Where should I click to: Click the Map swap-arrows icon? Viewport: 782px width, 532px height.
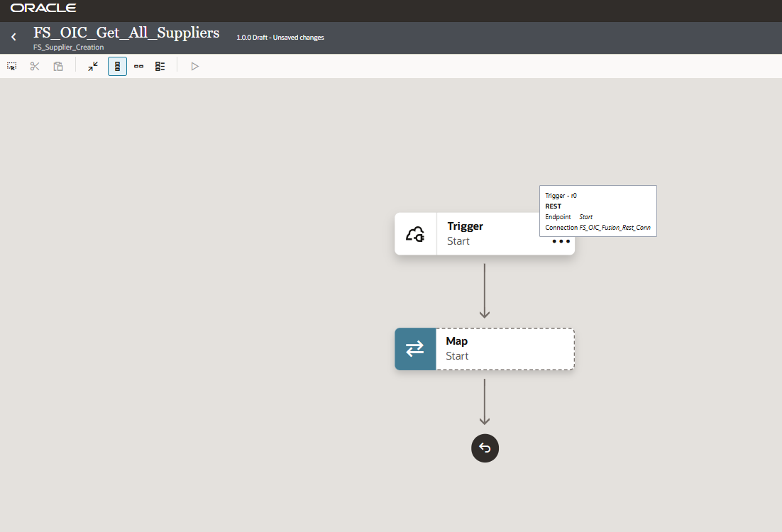click(x=415, y=349)
